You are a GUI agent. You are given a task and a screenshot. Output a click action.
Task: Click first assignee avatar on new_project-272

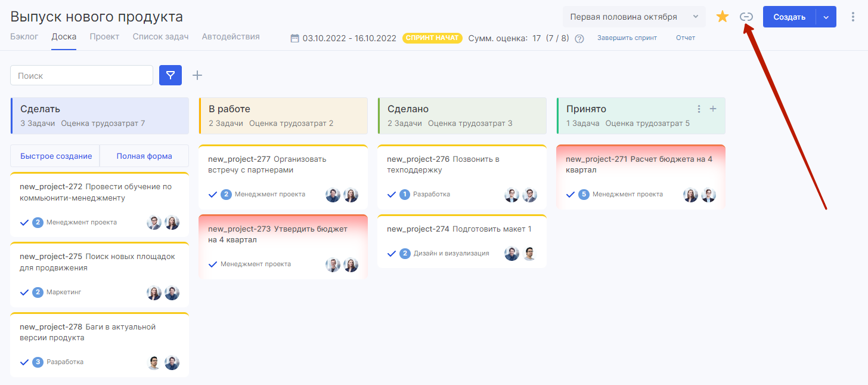click(x=154, y=223)
